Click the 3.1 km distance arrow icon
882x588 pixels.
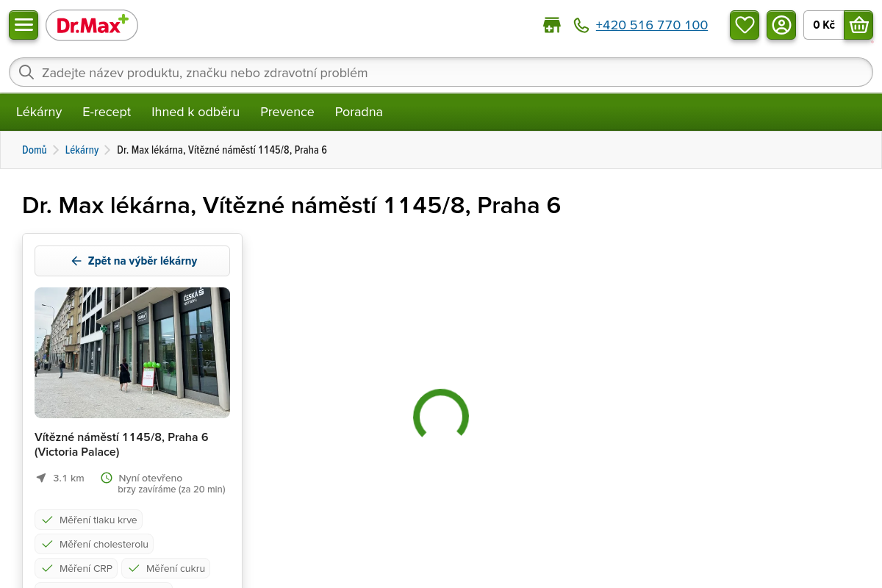[41, 478]
